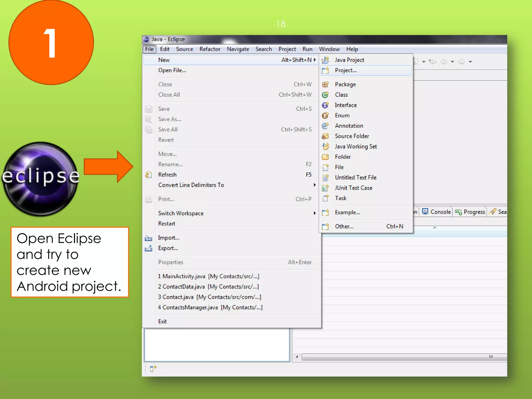Image resolution: width=532 pixels, height=399 pixels.
Task: Expand the Switch Workspace submenu
Action: [x=315, y=213]
